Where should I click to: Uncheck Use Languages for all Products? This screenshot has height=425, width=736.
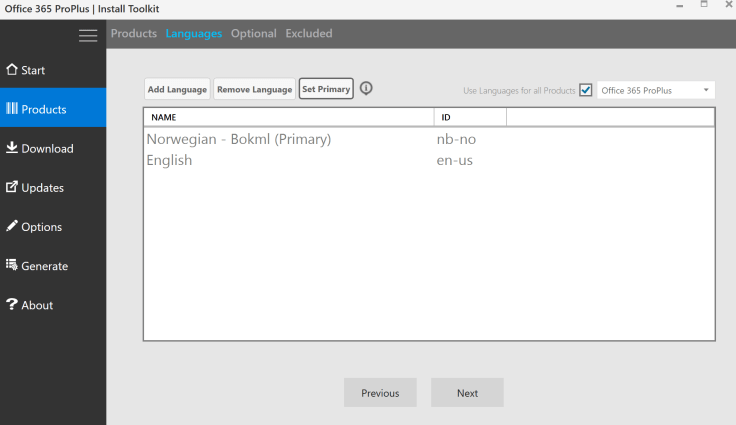pyautogui.click(x=586, y=90)
